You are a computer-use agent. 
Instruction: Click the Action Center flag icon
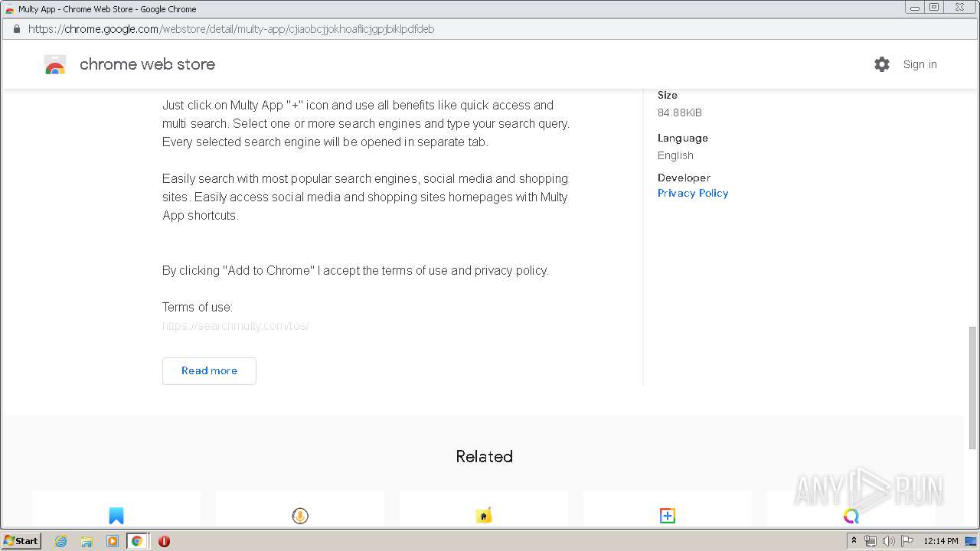point(907,541)
